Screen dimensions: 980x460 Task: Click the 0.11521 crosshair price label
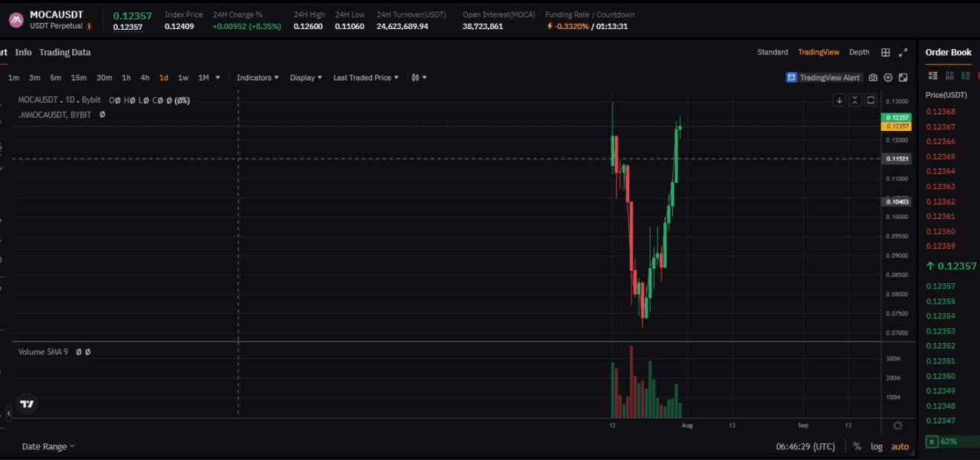point(897,158)
